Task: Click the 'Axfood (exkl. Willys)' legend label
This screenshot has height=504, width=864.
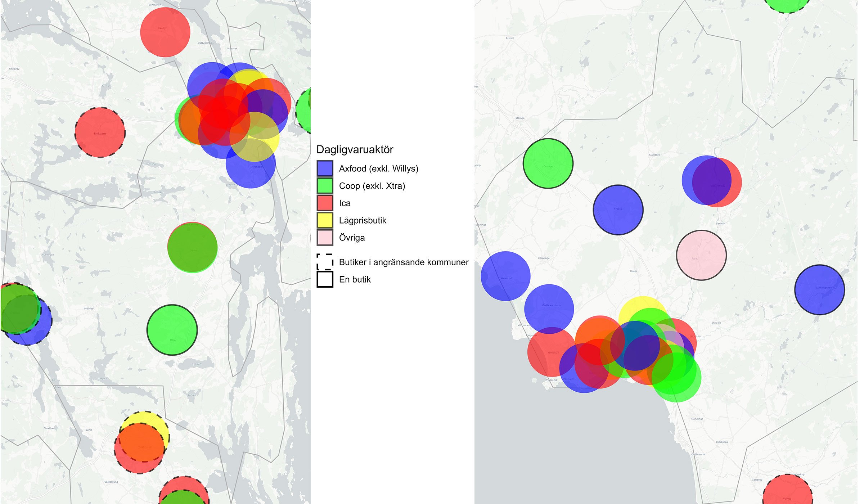Action: click(378, 168)
